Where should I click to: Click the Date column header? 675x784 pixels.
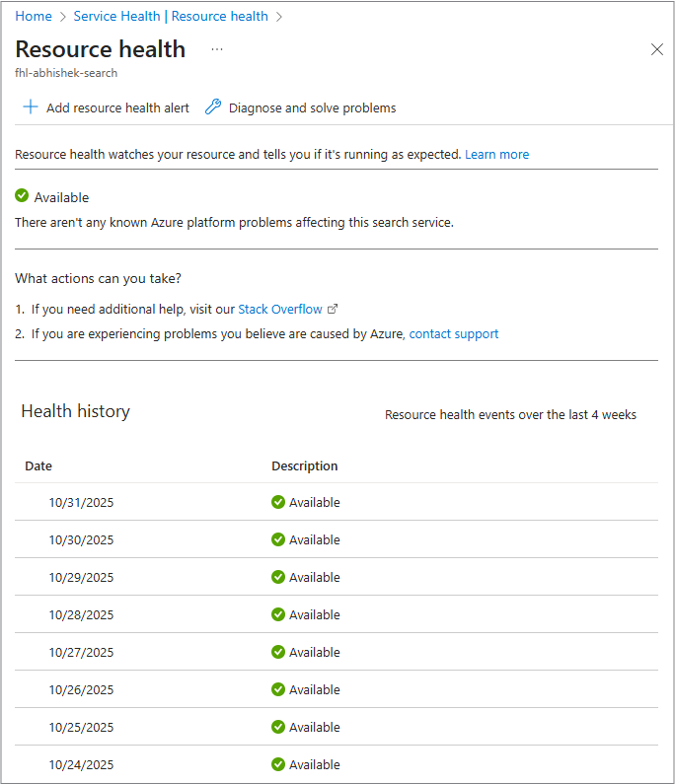click(x=38, y=465)
